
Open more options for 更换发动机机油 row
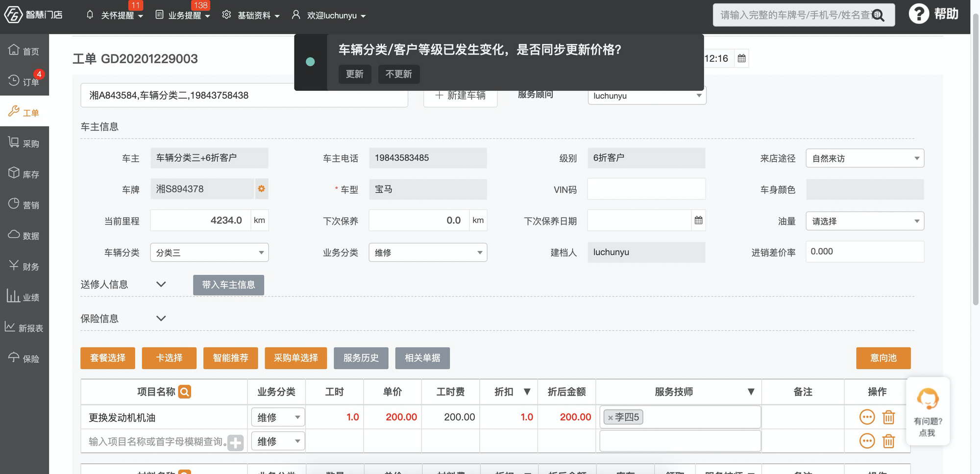867,417
